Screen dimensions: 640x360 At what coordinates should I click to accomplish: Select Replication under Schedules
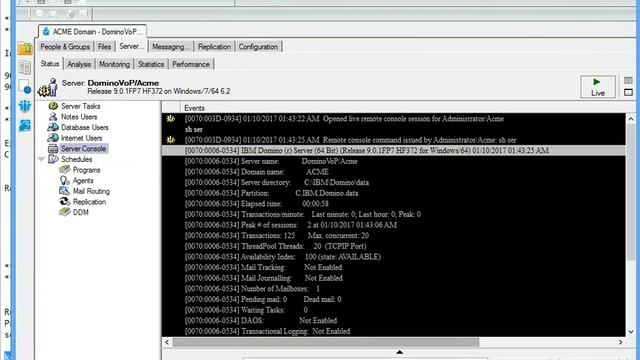point(89,202)
